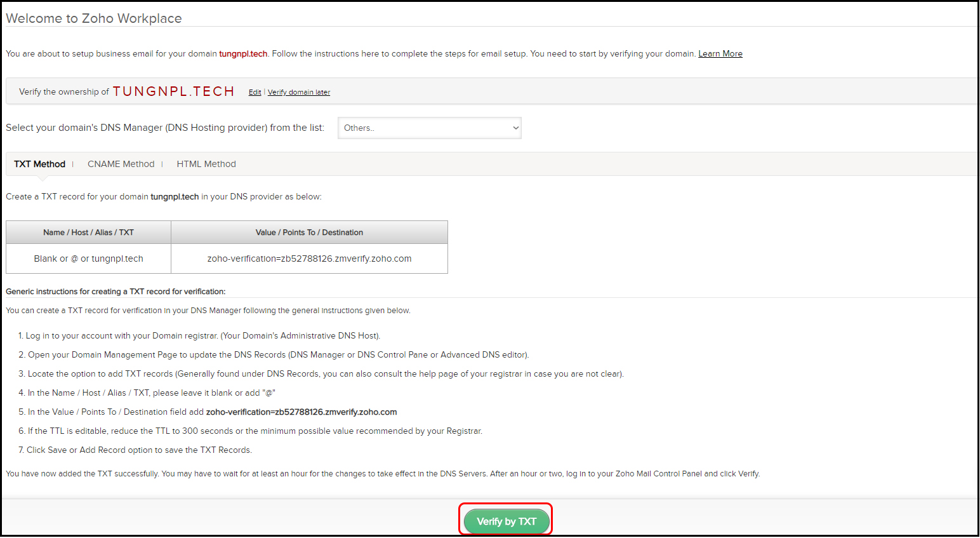The image size is (980, 538).
Task: Click step 6 TTL instruction text
Action: coord(250,431)
